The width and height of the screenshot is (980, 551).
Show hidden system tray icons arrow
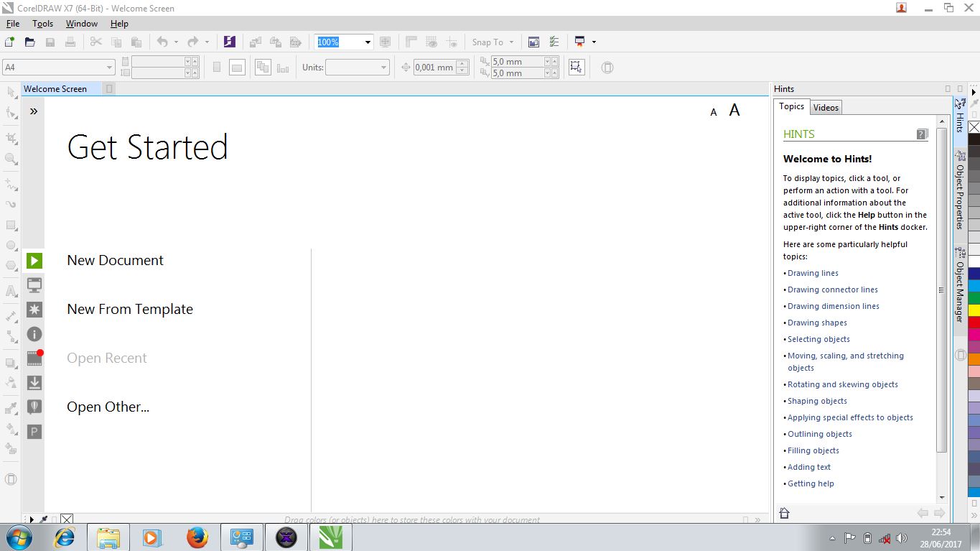tap(832, 538)
